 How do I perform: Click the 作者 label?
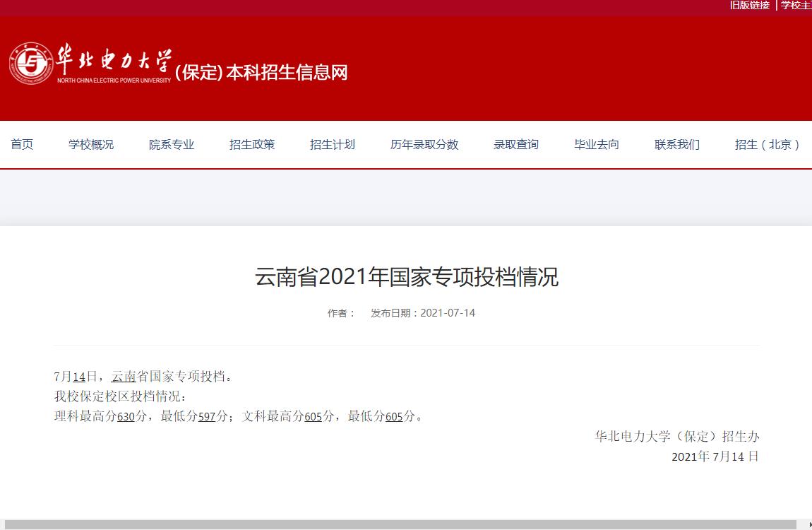341,313
